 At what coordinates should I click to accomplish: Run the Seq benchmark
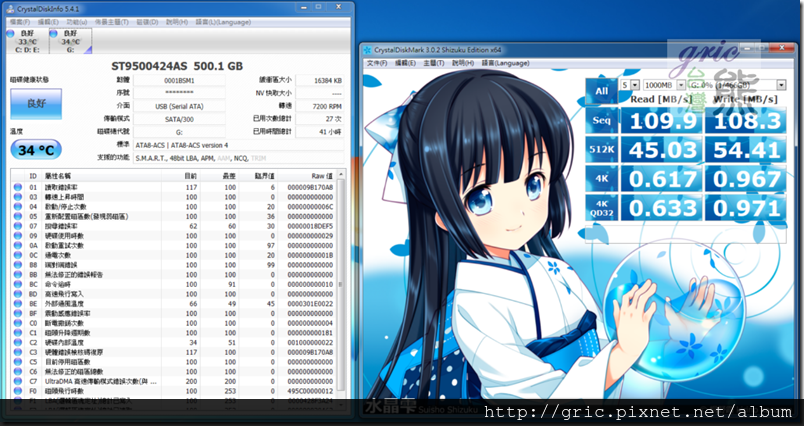[601, 120]
